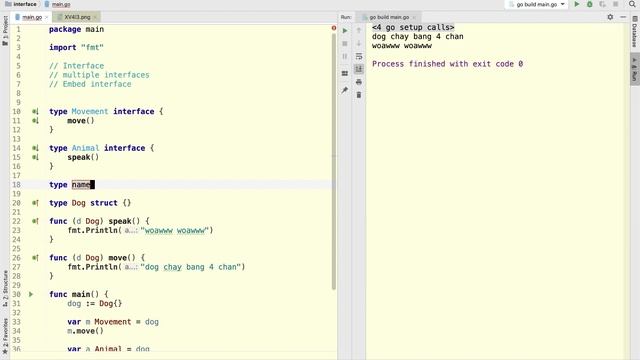
Task: Hide Run panel with minimize dash
Action: 623,17
